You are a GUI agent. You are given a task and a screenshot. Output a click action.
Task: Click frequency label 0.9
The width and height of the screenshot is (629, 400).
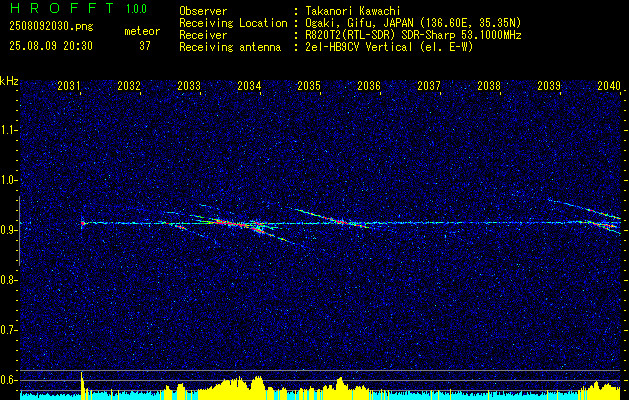tap(9, 230)
